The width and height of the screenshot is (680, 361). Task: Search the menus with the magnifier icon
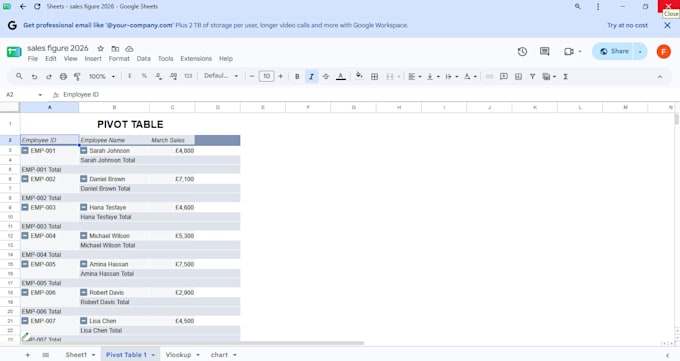coord(19,76)
